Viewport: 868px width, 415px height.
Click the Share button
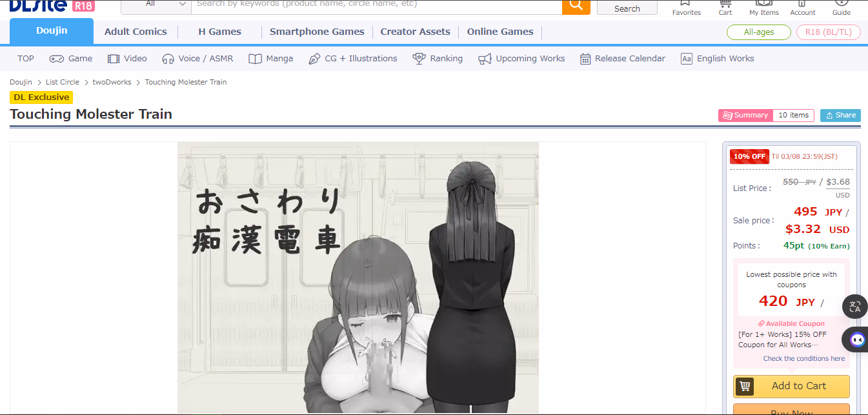tap(840, 116)
